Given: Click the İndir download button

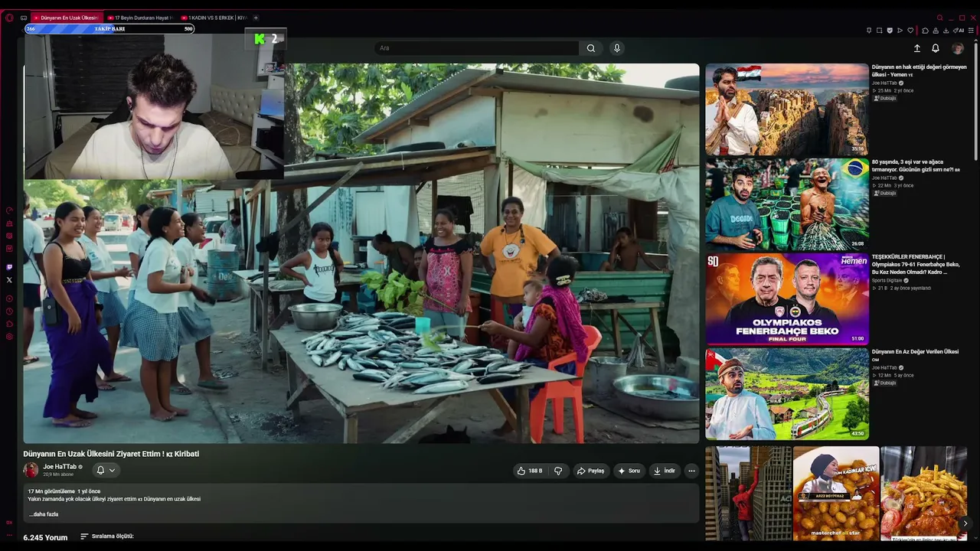Looking at the screenshot, I should (x=664, y=471).
